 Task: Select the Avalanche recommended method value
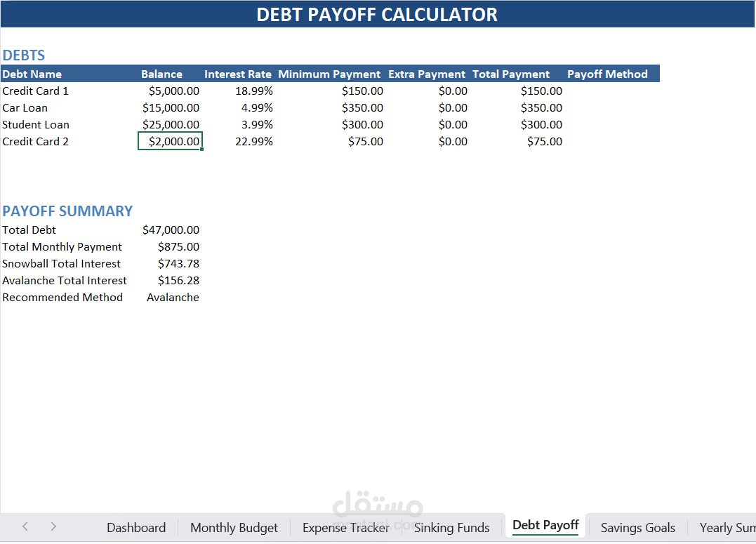[x=173, y=298]
